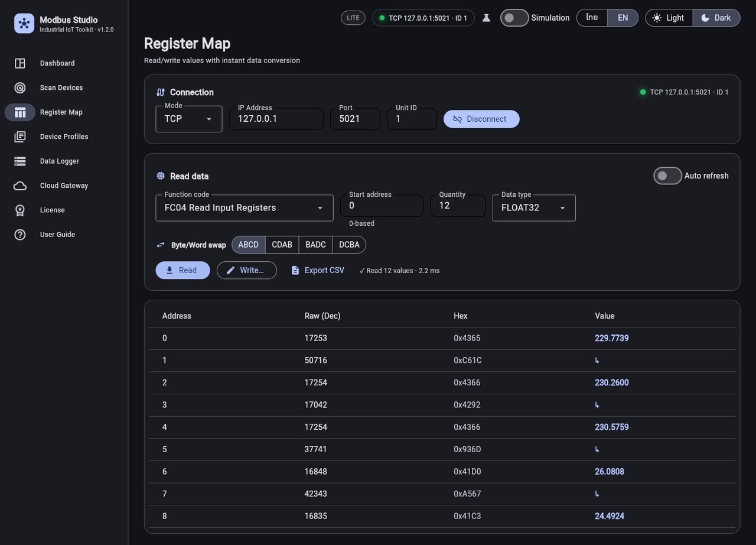Click the Modbus Studio logo icon
The width and height of the screenshot is (756, 545).
[x=24, y=24]
